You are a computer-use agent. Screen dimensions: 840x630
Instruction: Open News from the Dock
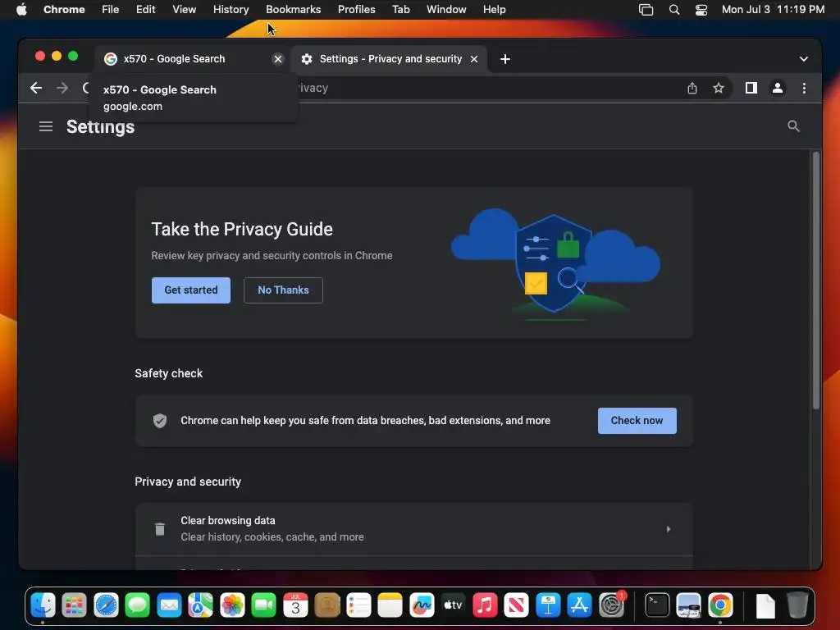tap(517, 606)
